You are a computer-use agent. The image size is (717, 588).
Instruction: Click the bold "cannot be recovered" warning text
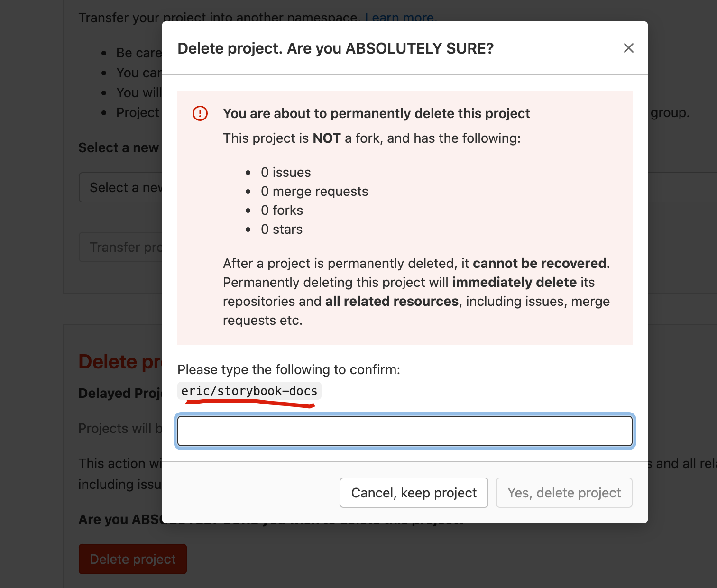click(539, 263)
